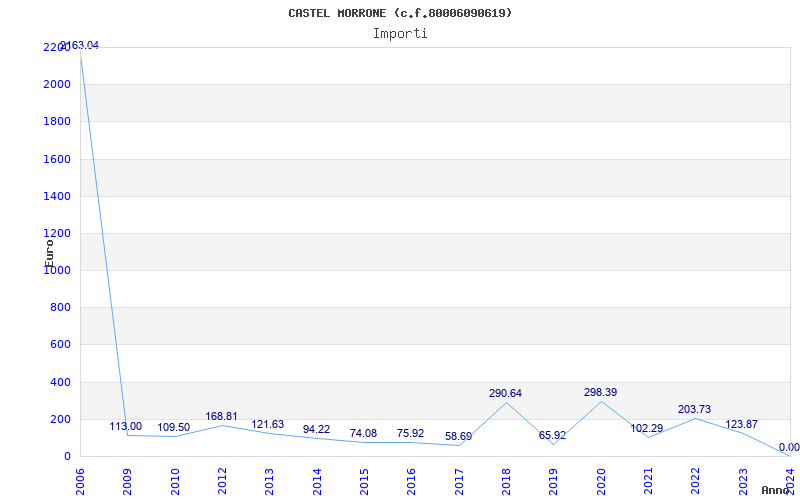Select the 298.39 data label
Screen dimensions: 800x500
pos(601,393)
